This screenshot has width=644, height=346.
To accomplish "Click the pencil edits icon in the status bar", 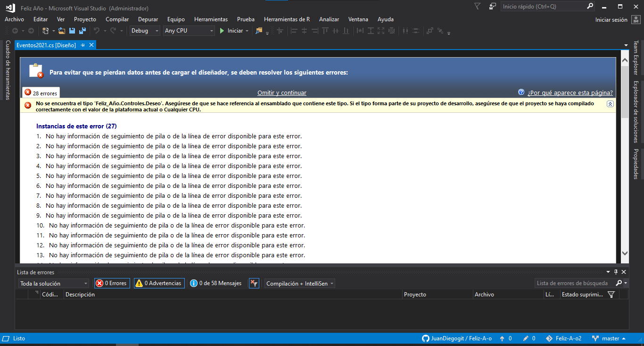I will (525, 338).
